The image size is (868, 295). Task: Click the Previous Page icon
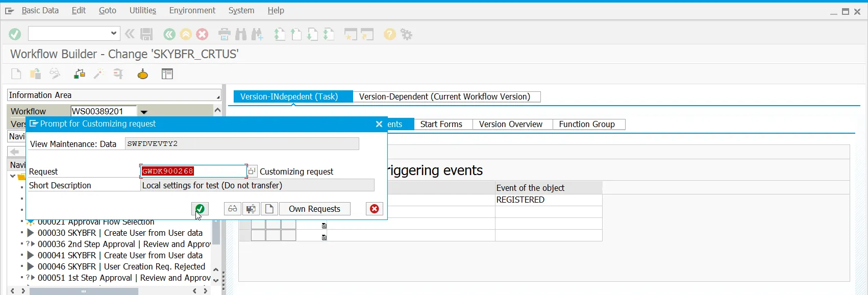(x=296, y=34)
